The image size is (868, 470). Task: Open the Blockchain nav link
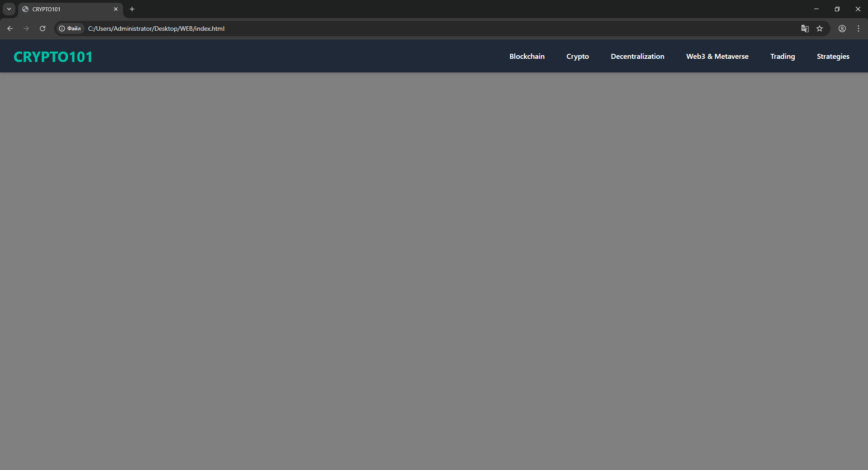coord(527,57)
